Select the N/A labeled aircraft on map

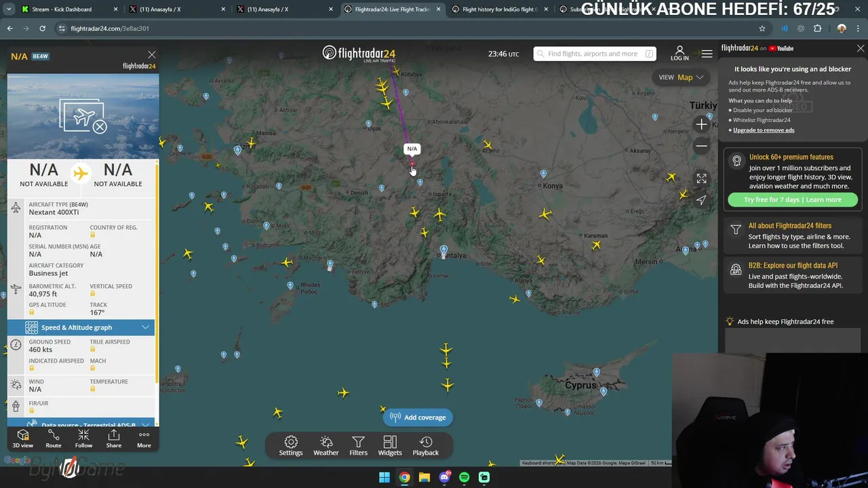[412, 163]
